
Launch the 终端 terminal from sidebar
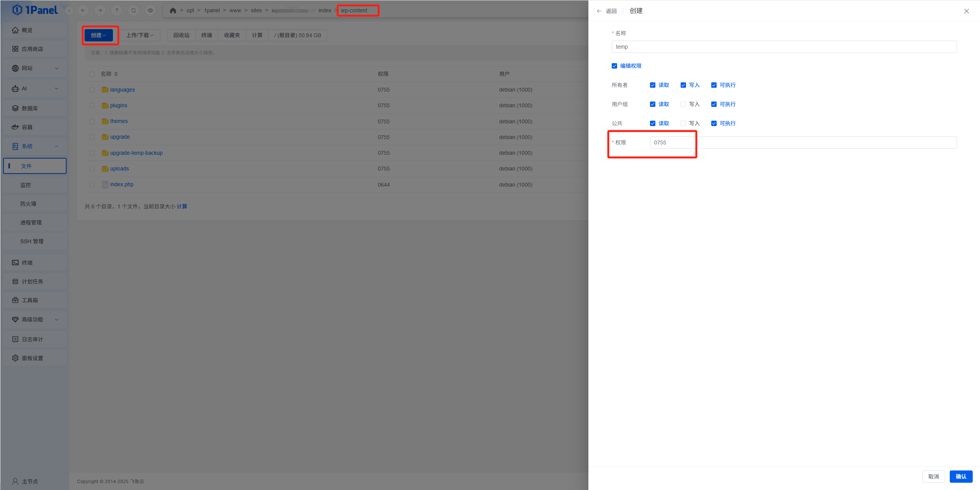(27, 262)
